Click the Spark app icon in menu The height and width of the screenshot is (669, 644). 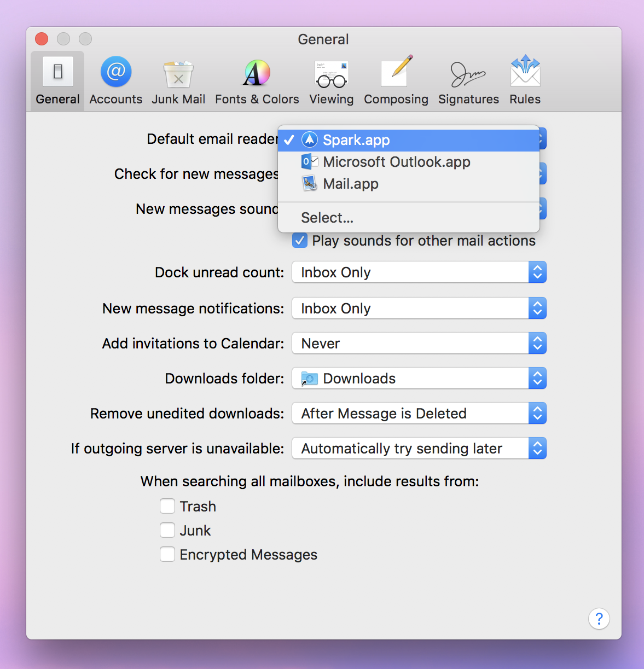[x=310, y=140]
